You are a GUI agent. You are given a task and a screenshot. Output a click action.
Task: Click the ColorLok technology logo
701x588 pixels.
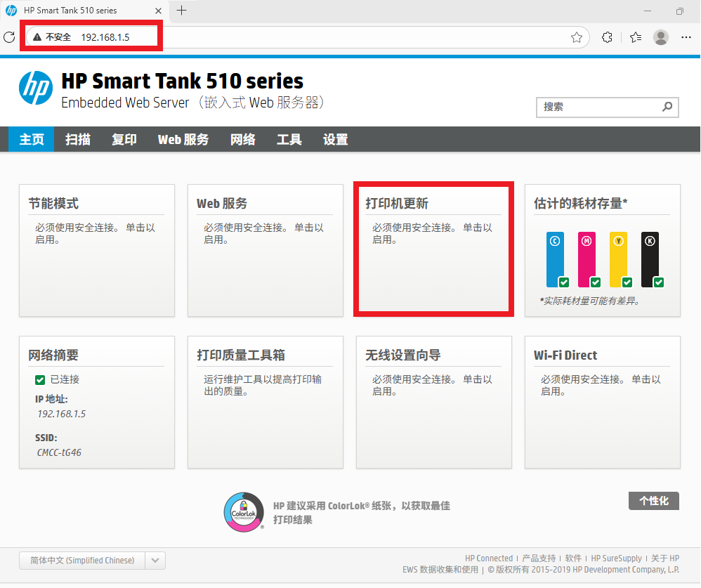[243, 511]
